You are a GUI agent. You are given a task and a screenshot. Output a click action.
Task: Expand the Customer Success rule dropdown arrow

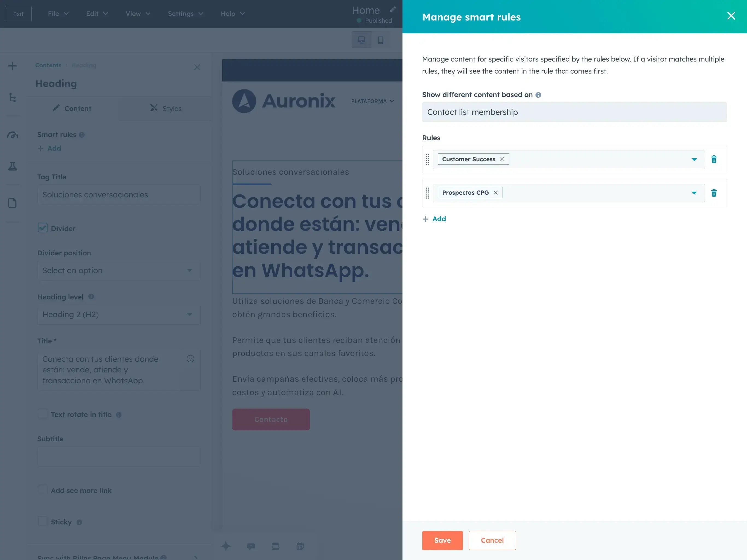pyautogui.click(x=694, y=159)
